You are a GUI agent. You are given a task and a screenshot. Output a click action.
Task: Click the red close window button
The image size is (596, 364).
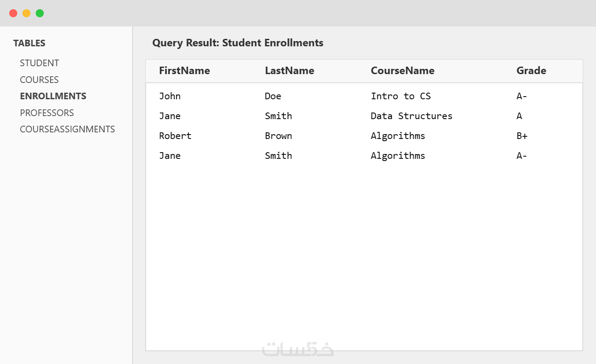coord(13,13)
